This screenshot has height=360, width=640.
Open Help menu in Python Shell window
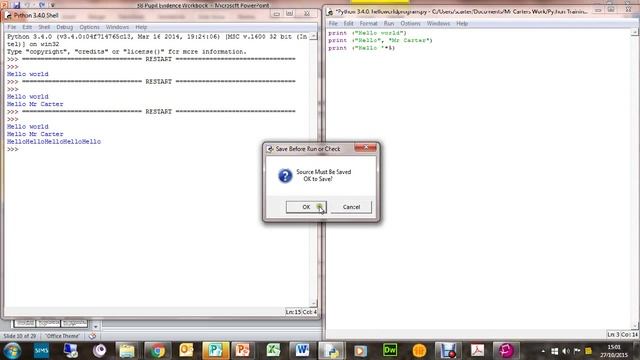click(141, 27)
